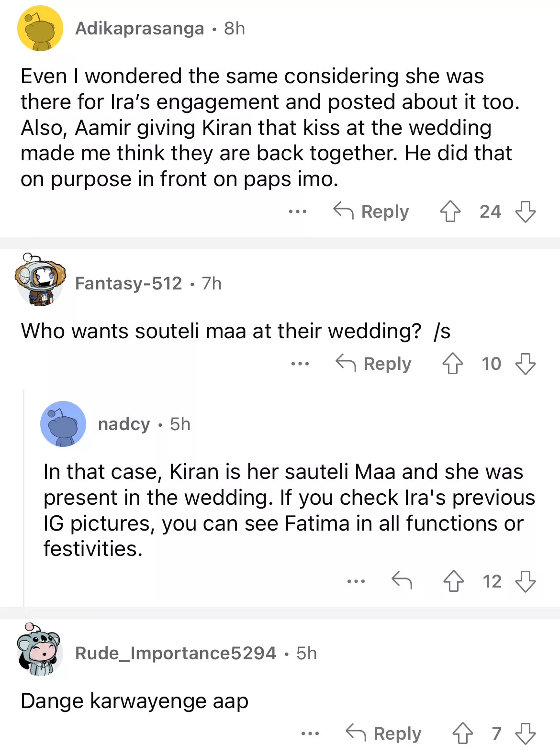Upvote Rude_Importance5294's comment

click(462, 733)
